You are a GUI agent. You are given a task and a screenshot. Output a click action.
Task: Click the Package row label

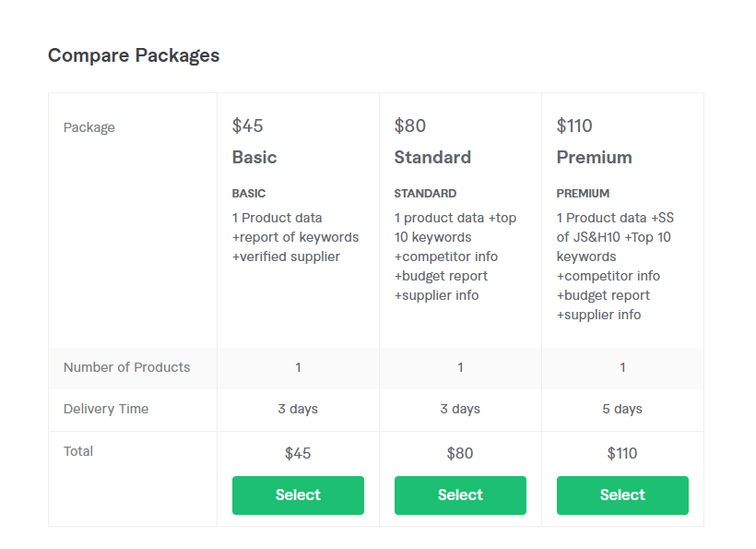pos(89,127)
